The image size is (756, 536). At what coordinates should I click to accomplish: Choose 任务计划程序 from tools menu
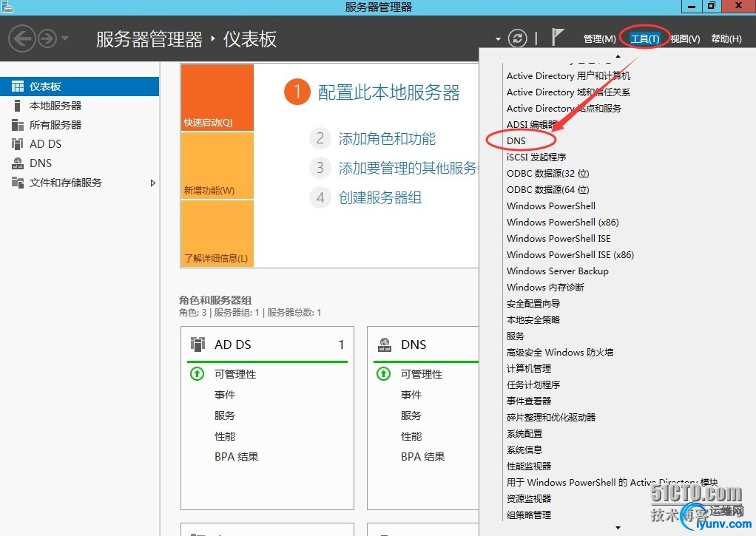pos(533,384)
